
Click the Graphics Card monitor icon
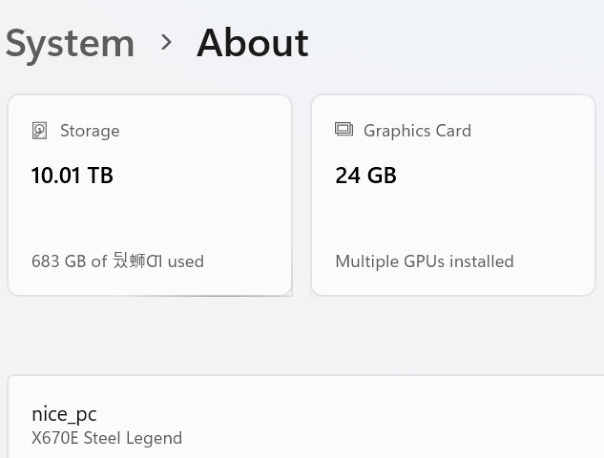tap(344, 130)
